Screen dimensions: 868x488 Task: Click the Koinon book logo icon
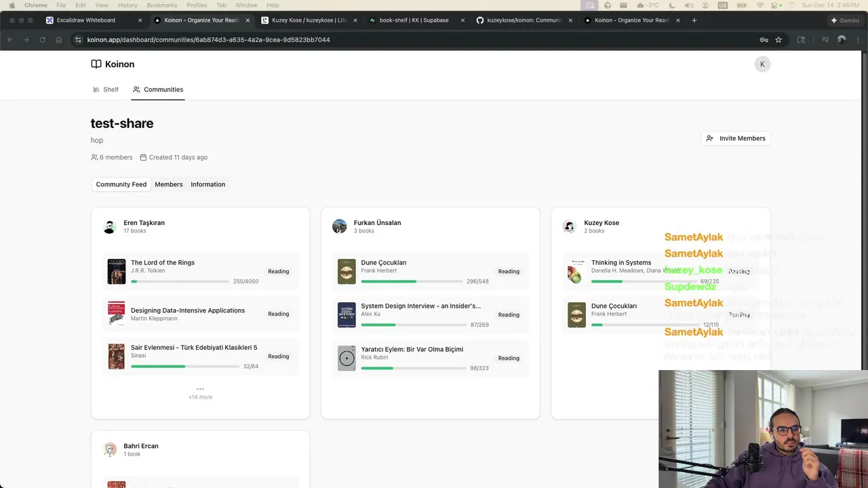[x=96, y=64]
